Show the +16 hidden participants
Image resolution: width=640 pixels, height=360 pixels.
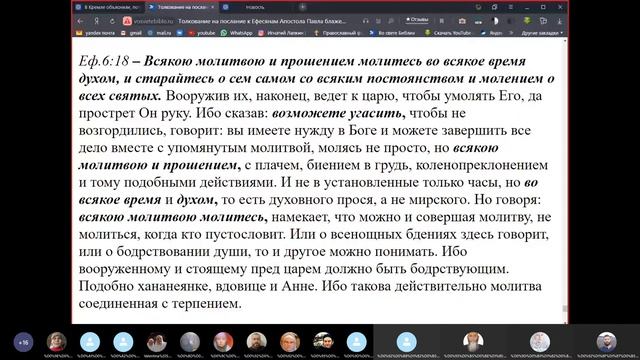coord(23,342)
